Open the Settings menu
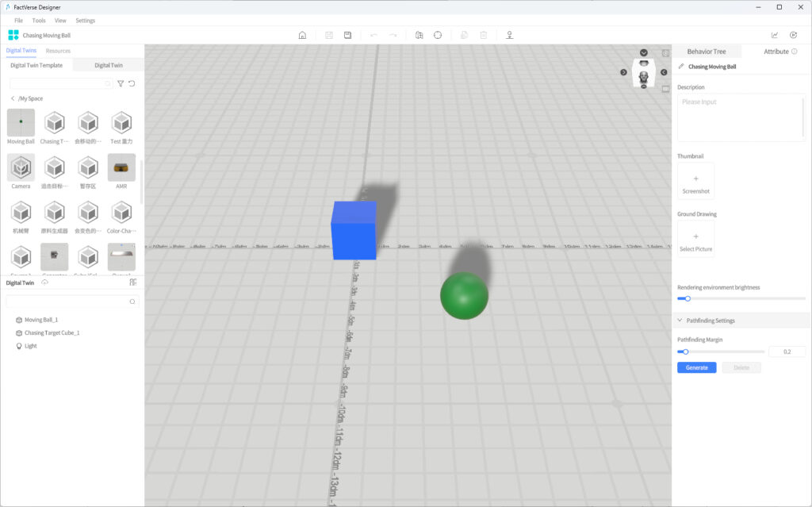This screenshot has width=812, height=507. pyautogui.click(x=86, y=21)
